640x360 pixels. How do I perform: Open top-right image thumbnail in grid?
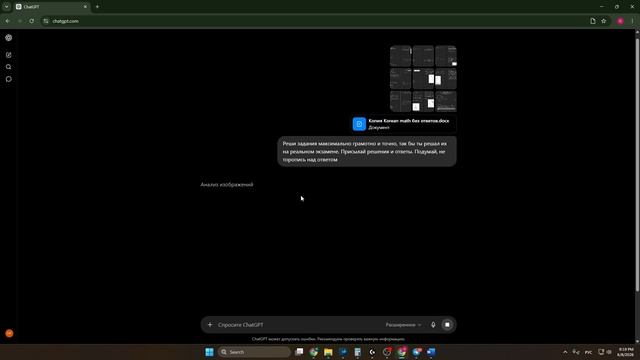446,56
